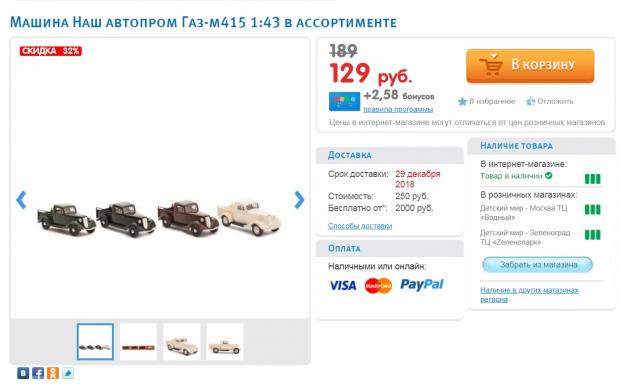Click the star icon В избранное
This screenshot has height=387, width=638.
[x=462, y=101]
